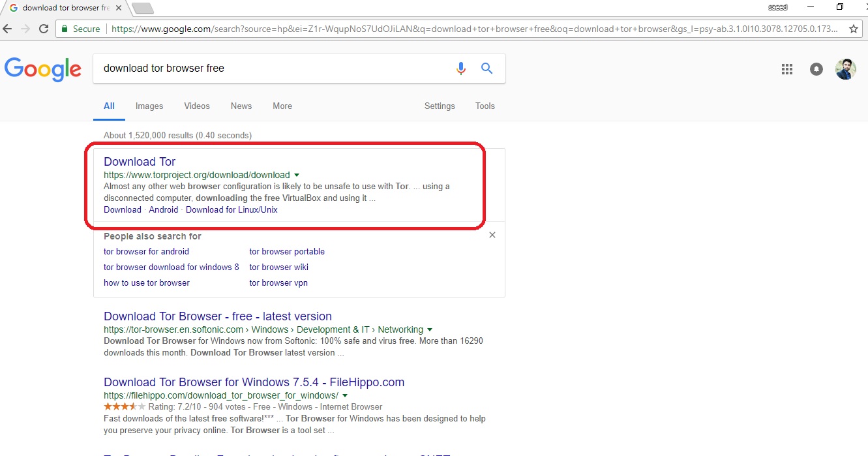This screenshot has width=868, height=456.
Task: Click the torproject.org green URL text
Action: [196, 175]
